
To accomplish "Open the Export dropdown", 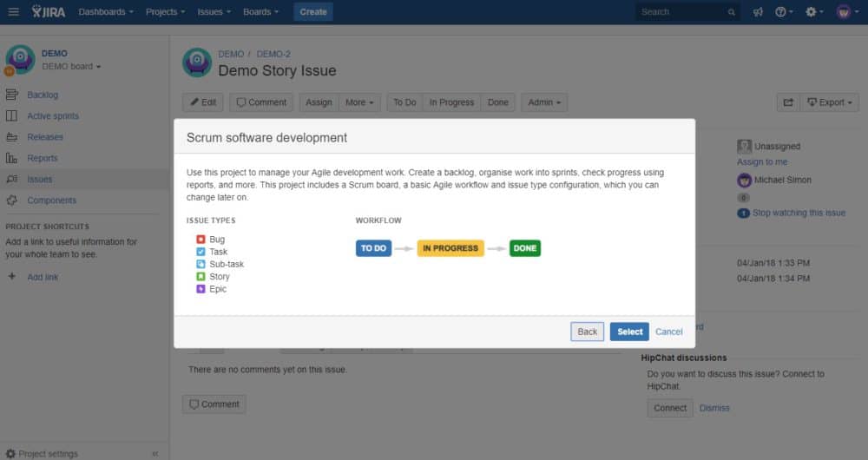I will click(x=829, y=102).
